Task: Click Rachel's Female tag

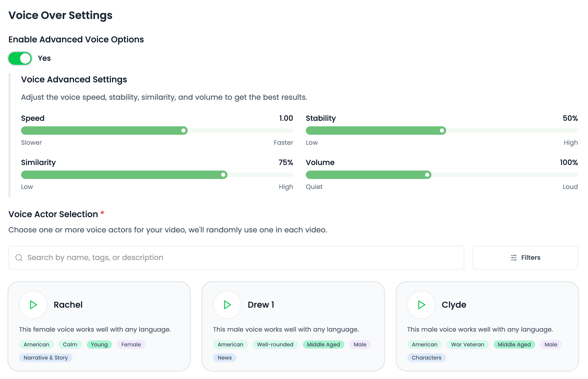Action: pyautogui.click(x=131, y=345)
